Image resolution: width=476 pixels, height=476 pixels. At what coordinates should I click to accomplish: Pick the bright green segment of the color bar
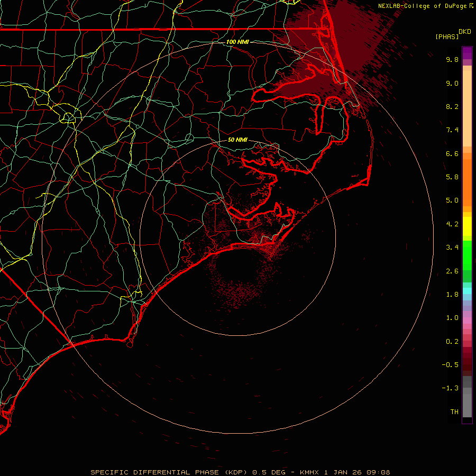click(x=467, y=255)
